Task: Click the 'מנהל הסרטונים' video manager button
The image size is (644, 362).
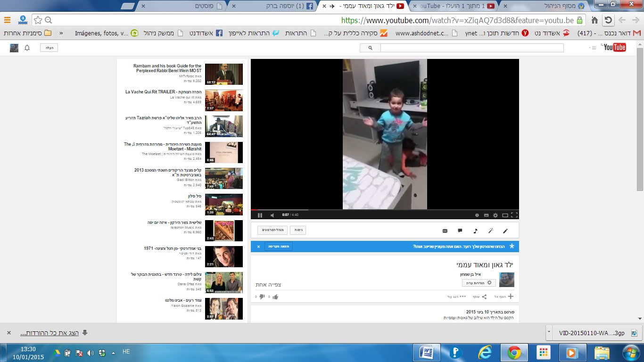Action: tap(272, 230)
